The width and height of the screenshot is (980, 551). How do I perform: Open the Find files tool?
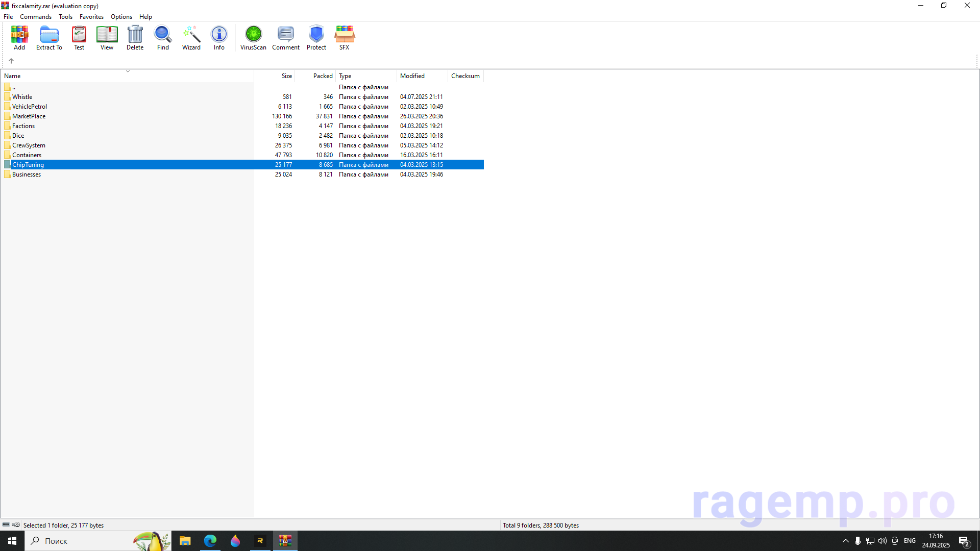(163, 38)
